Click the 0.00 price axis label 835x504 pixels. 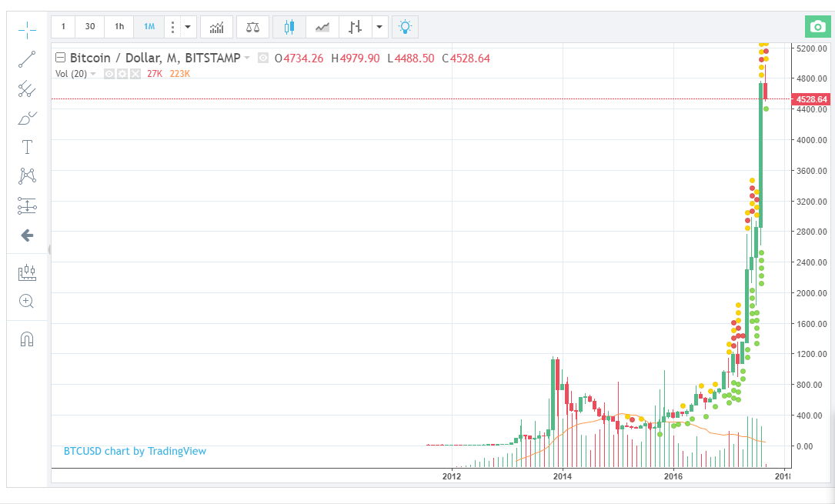(x=804, y=446)
